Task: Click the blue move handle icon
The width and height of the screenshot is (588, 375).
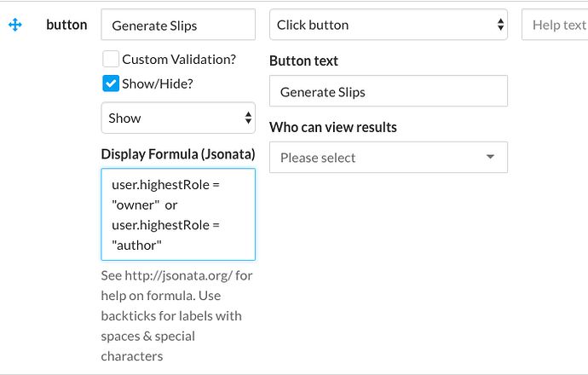Action: (15, 25)
